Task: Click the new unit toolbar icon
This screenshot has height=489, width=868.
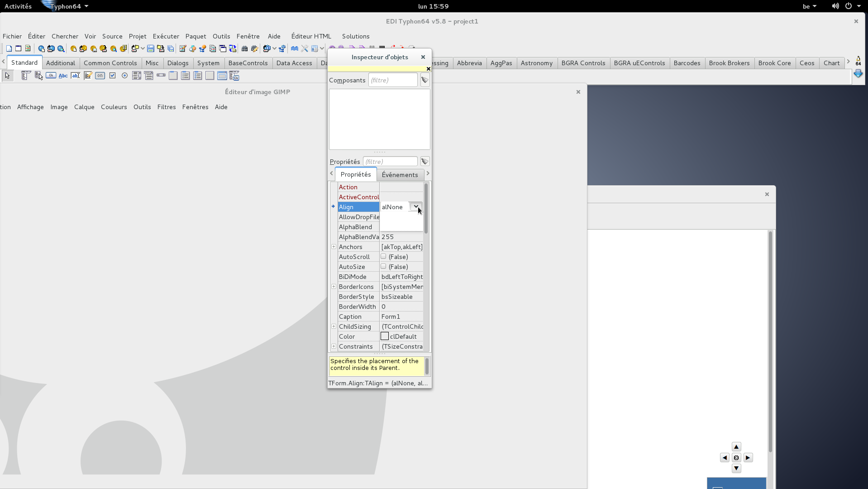Action: click(x=9, y=48)
